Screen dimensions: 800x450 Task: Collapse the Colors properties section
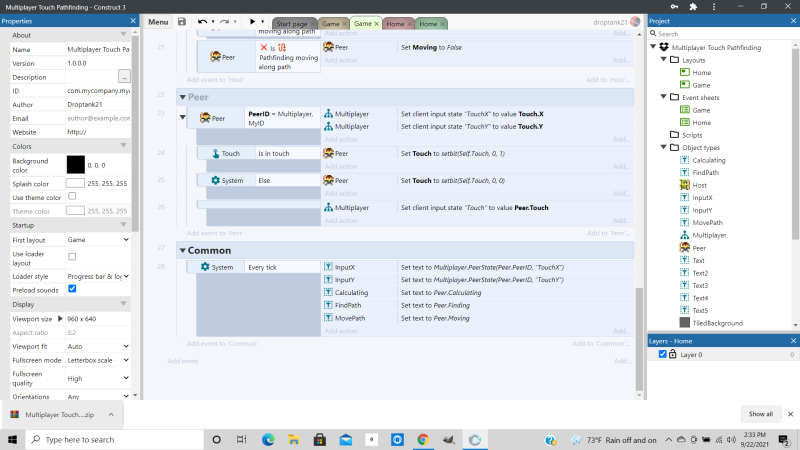pyautogui.click(x=123, y=146)
